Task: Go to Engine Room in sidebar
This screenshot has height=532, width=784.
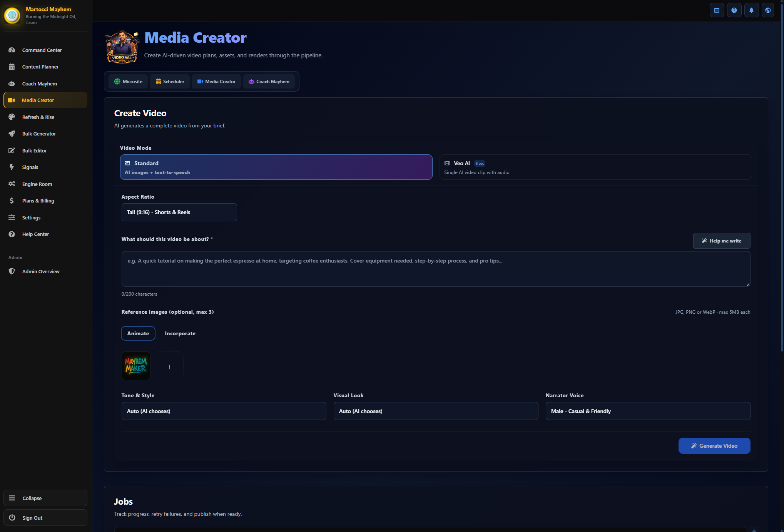Action: (x=37, y=184)
